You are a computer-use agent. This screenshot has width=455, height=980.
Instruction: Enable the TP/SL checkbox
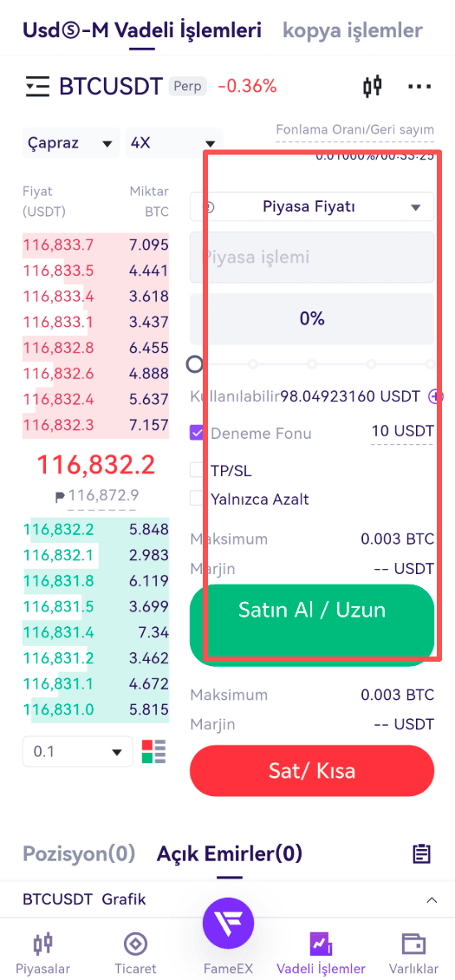[197, 470]
